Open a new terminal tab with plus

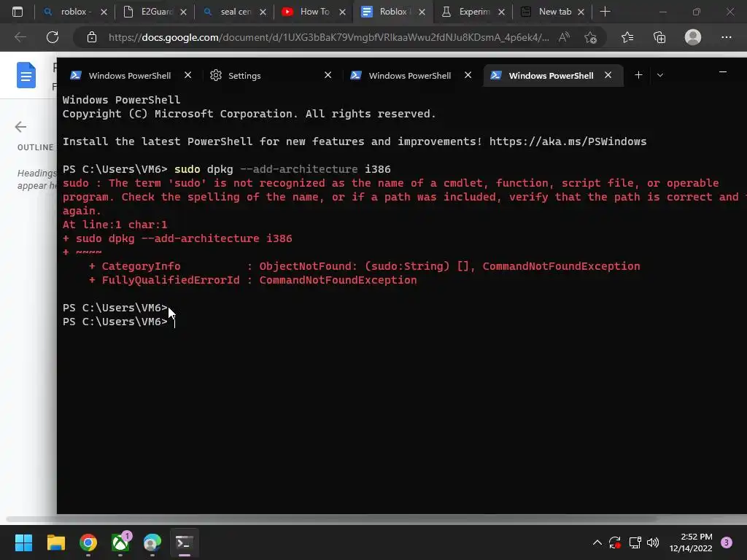[638, 75]
